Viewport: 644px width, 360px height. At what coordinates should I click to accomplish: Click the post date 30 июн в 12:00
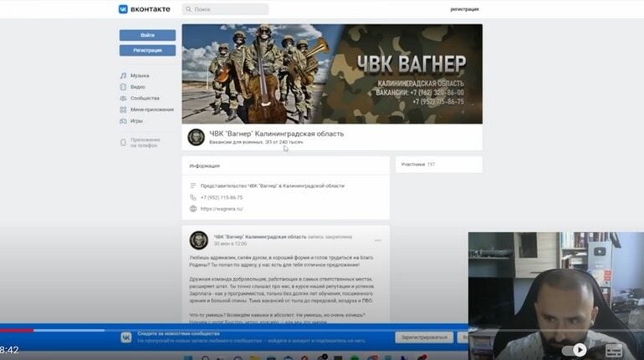pos(230,244)
